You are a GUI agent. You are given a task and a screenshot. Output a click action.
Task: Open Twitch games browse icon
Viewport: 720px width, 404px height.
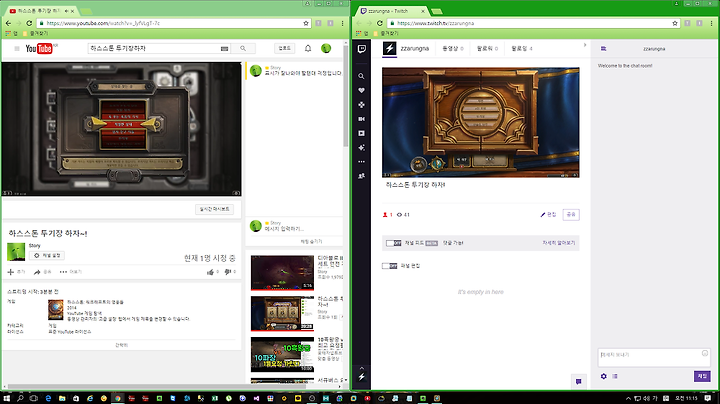pyautogui.click(x=361, y=105)
